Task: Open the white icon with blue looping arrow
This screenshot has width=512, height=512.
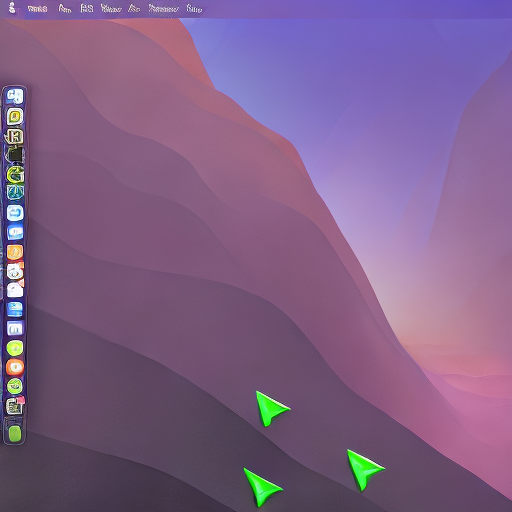Action: point(15,213)
